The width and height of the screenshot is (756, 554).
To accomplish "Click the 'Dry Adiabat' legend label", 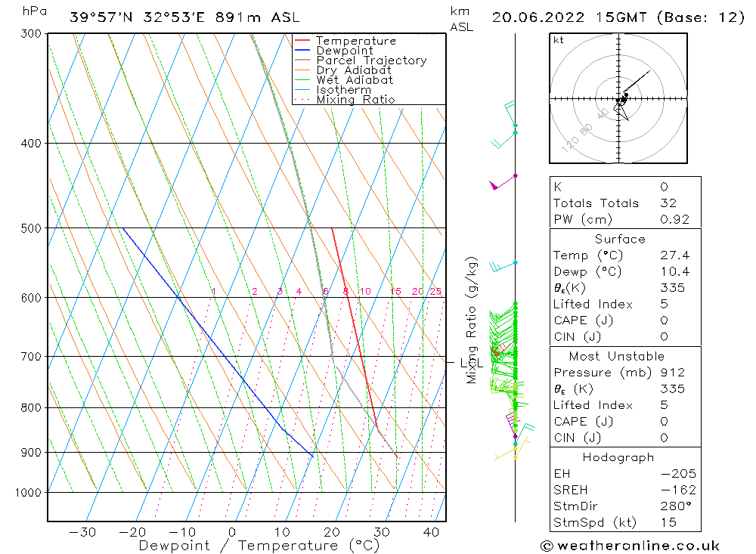I will 354,70.
